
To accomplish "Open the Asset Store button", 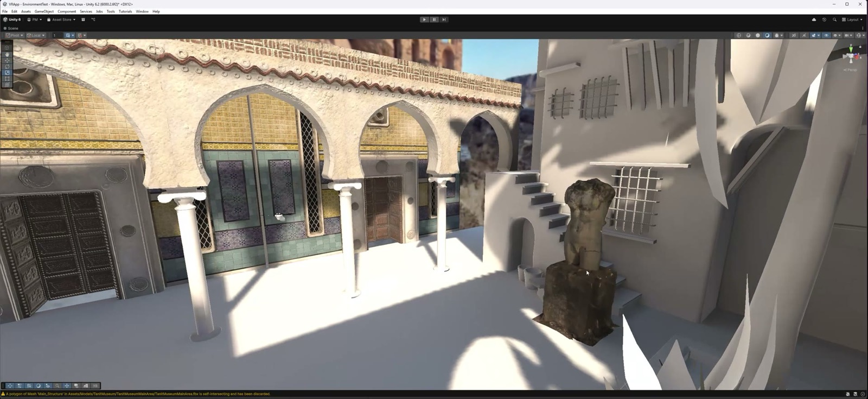I will 61,20.
